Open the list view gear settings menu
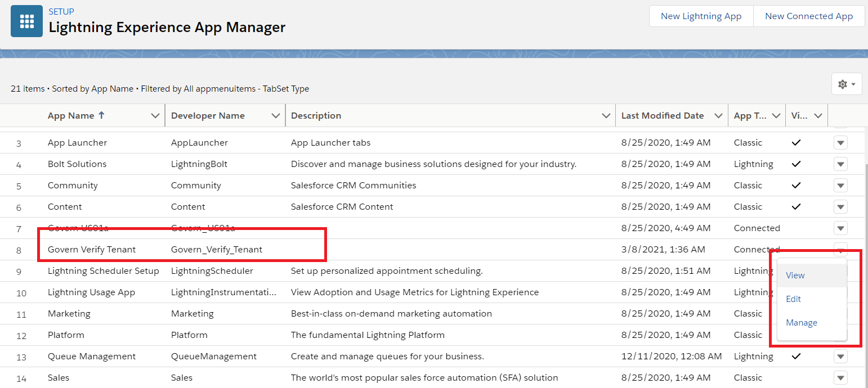The width and height of the screenshot is (868, 388). tap(847, 84)
